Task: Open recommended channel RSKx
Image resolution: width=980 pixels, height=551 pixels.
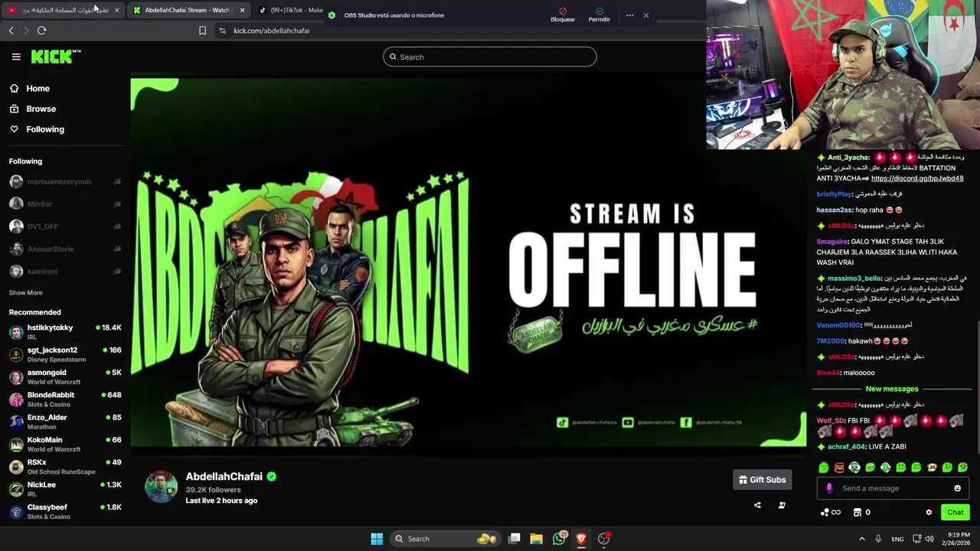Action: click(x=65, y=467)
